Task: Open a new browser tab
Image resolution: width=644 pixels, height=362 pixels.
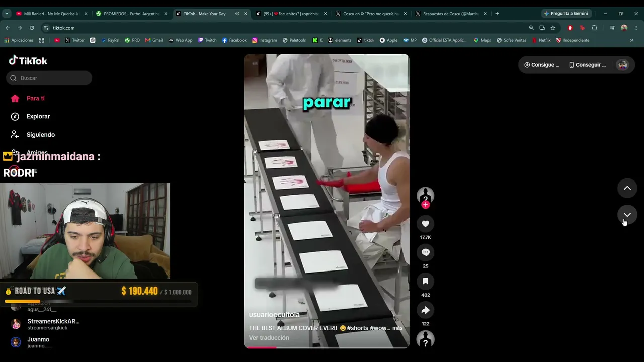Action: pos(497,14)
